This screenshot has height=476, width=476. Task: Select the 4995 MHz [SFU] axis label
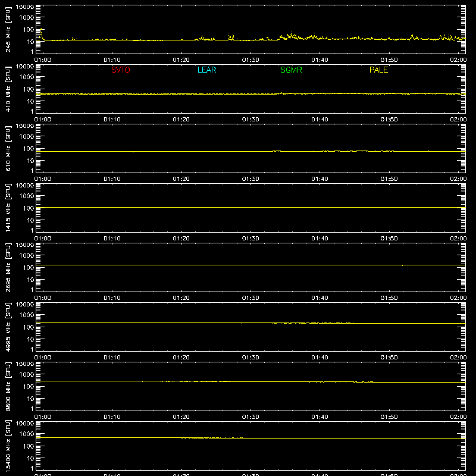pyautogui.click(x=8, y=327)
